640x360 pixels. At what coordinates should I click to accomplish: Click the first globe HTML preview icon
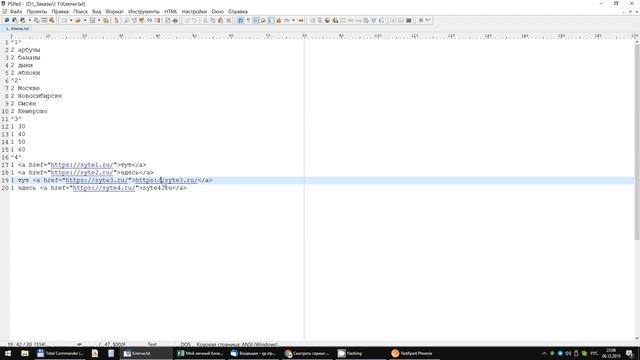[327, 20]
